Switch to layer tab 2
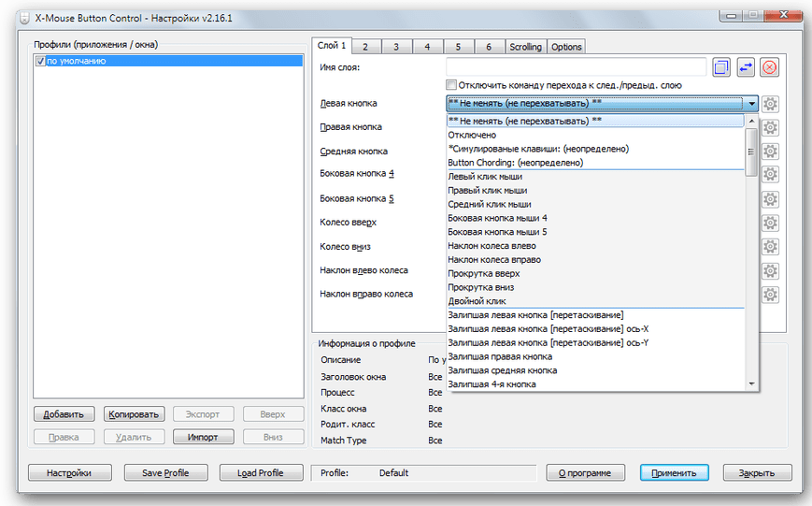Screen dimensions: 812x506 pyautogui.click(x=365, y=47)
